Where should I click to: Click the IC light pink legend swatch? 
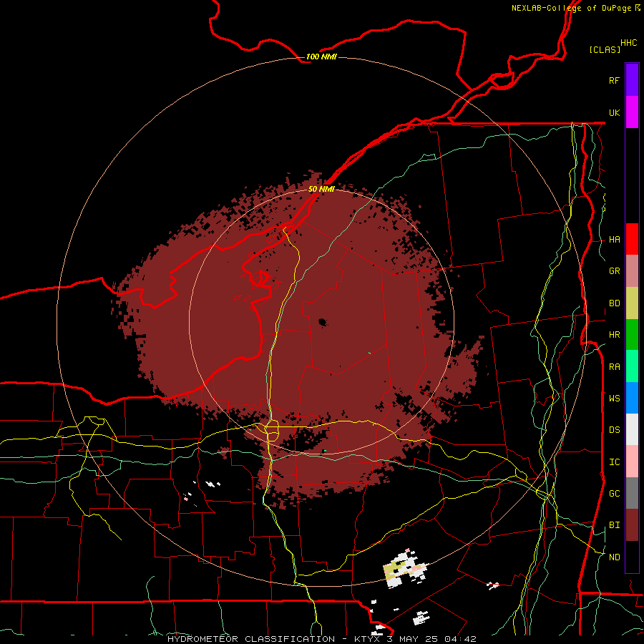click(632, 462)
